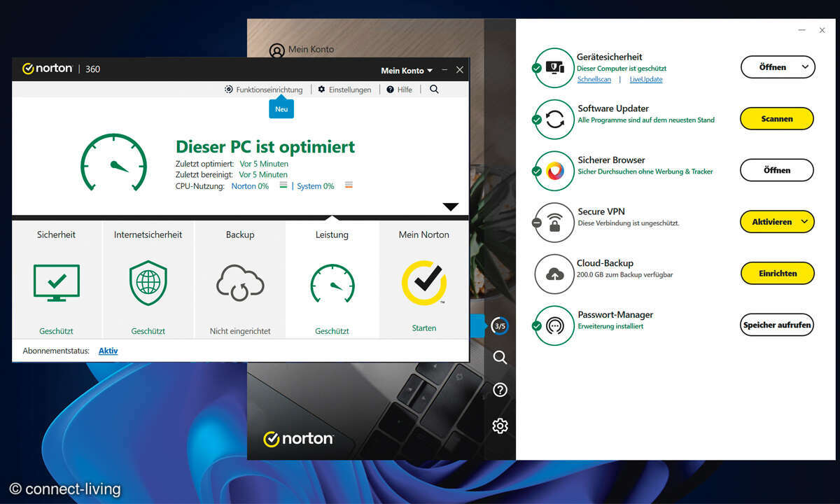Image resolution: width=840 pixels, height=504 pixels.
Task: Click the Cloud-Backup cloud icon
Action: pyautogui.click(x=554, y=274)
